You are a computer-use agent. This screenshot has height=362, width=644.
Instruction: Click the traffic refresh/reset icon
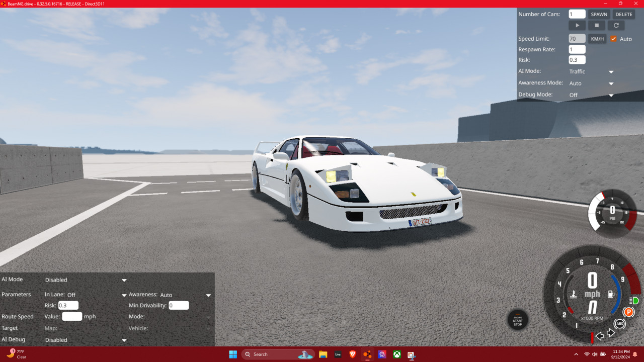click(616, 25)
